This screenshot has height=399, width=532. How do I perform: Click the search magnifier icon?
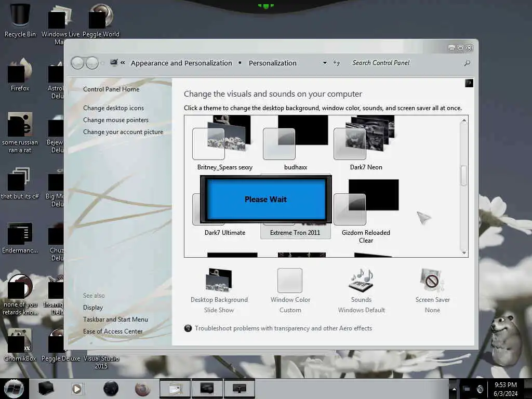point(467,63)
